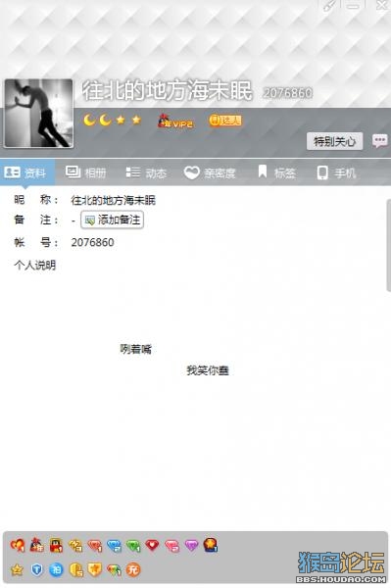Click the nickname text beside 昵称
391x588 pixels.
coord(114,200)
